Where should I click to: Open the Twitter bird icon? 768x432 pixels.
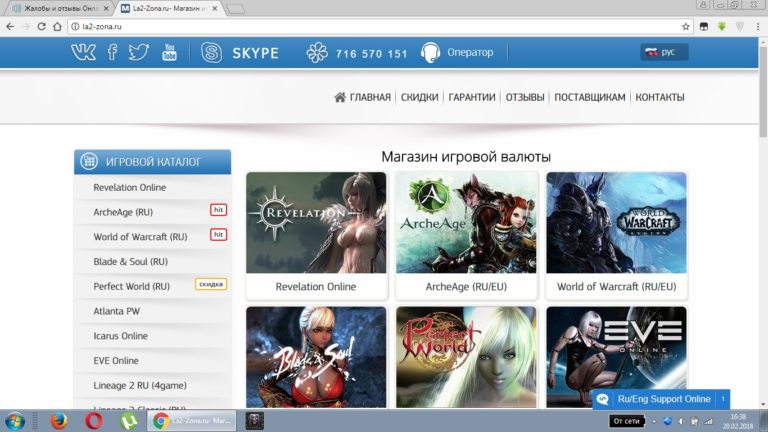(139, 52)
